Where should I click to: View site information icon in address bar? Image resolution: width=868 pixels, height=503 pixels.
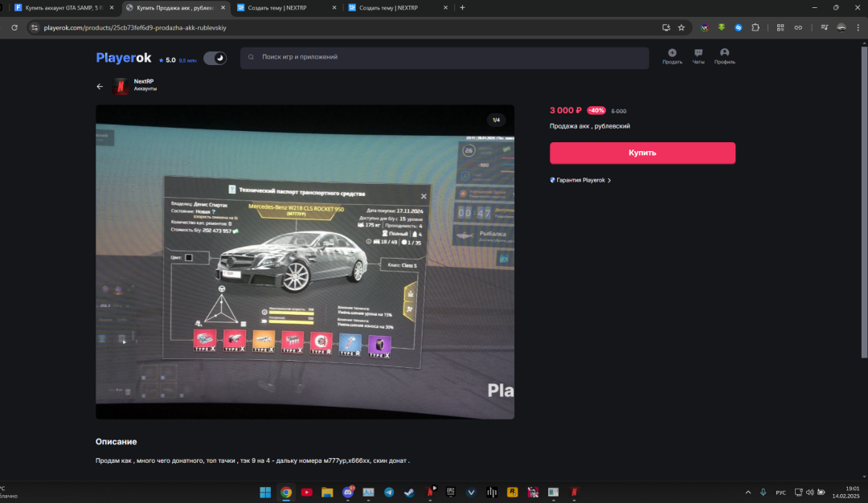(x=35, y=27)
